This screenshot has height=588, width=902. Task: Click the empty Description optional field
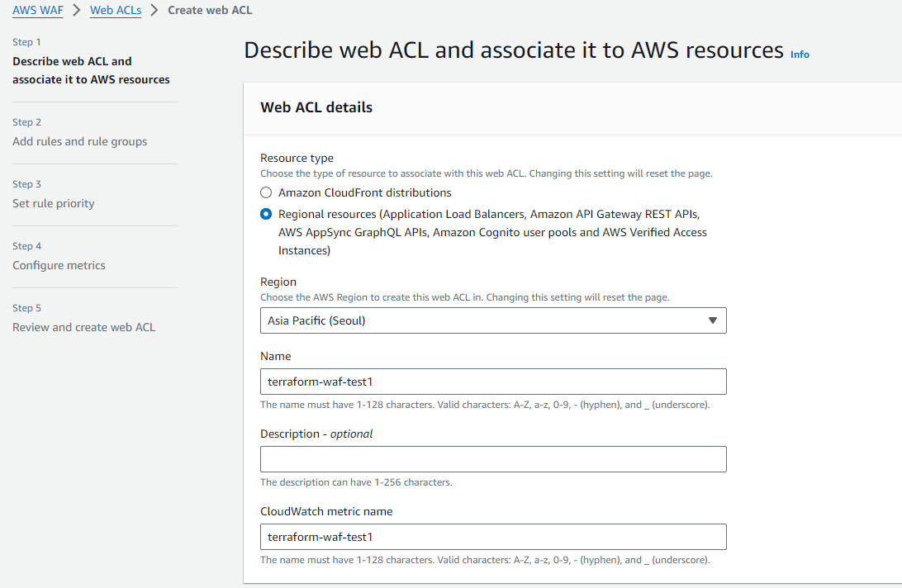[x=493, y=459]
